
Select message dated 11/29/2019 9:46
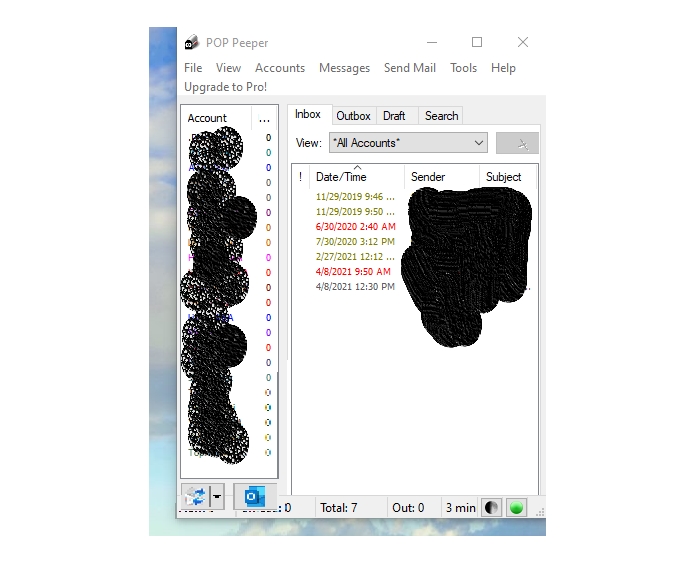355,197
